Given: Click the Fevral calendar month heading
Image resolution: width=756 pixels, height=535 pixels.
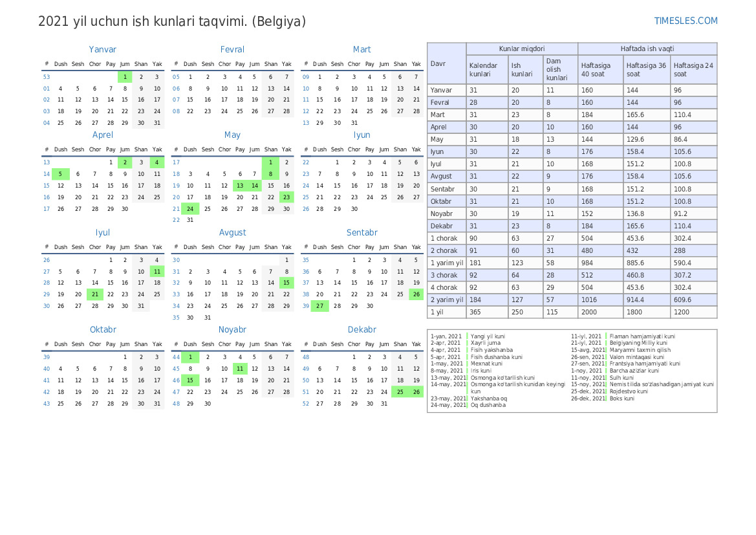Looking at the screenshot, I should point(232,49).
